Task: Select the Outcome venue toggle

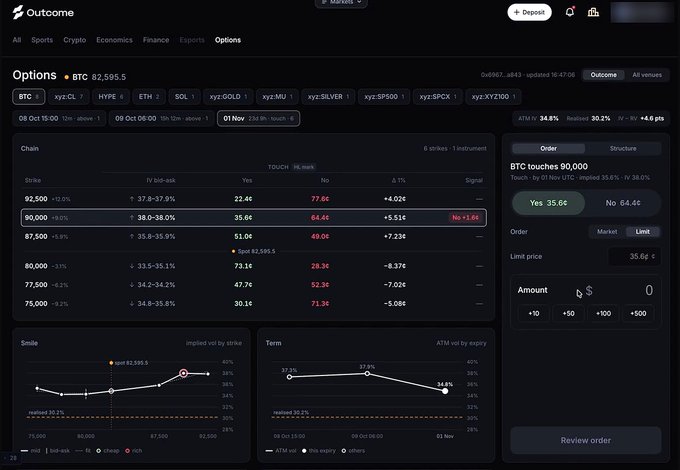Action: (x=603, y=75)
